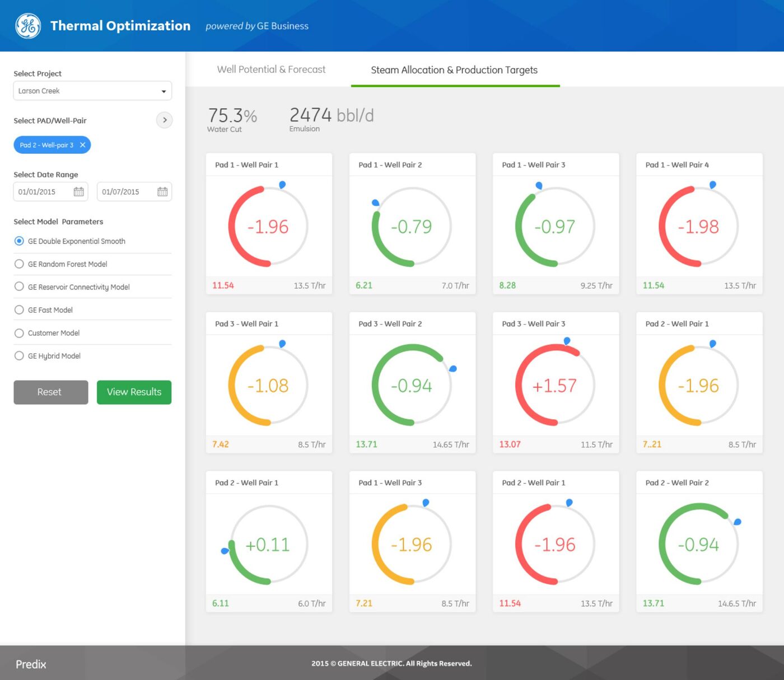Click blue marker on the -0.79 gauge

(x=376, y=203)
